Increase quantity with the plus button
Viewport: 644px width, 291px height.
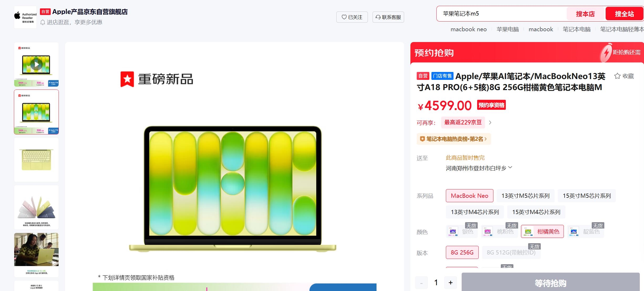click(451, 283)
